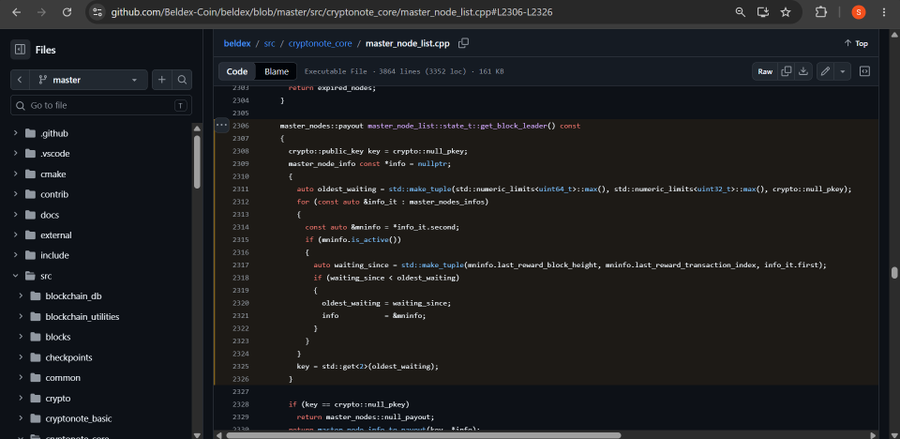Click is_active call on line 2315

tap(371, 239)
